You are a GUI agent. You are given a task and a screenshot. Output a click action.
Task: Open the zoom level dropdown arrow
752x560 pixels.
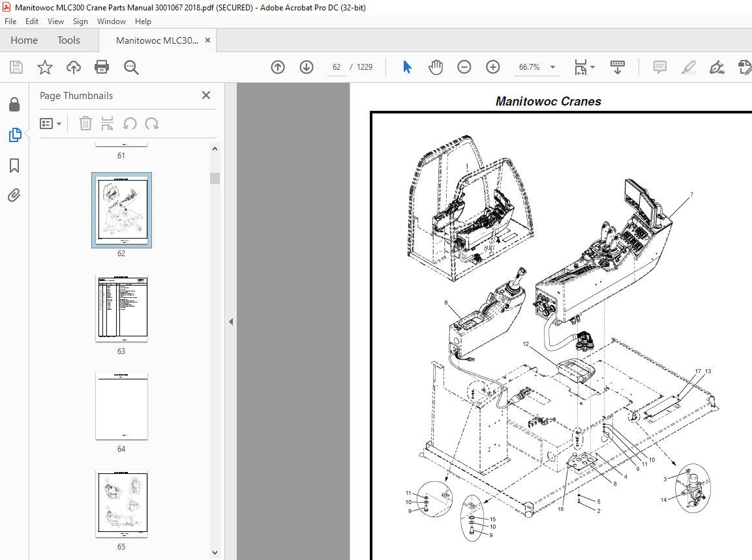coord(553,67)
